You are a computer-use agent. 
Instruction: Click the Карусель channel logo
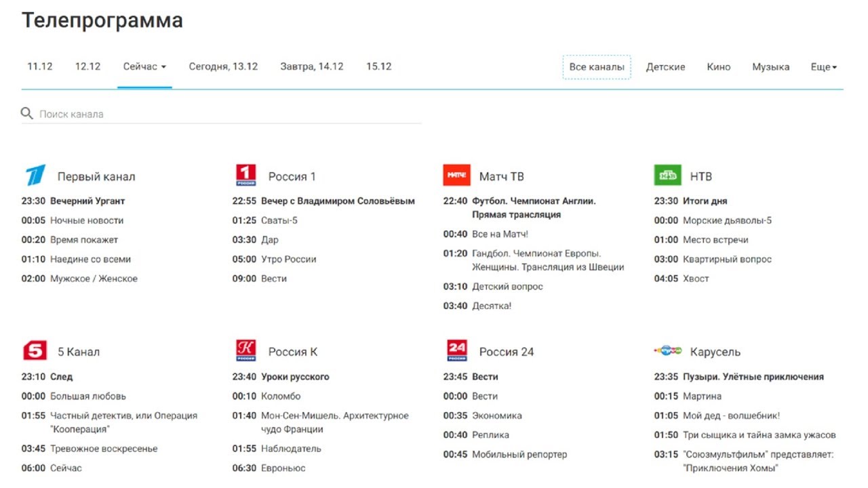(x=667, y=351)
